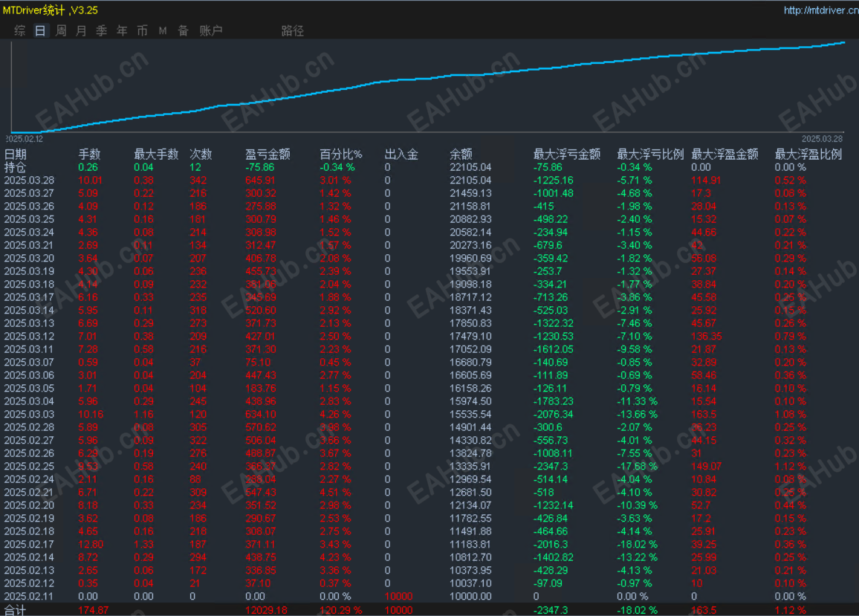Open the 周 weekly tab

[x=61, y=30]
